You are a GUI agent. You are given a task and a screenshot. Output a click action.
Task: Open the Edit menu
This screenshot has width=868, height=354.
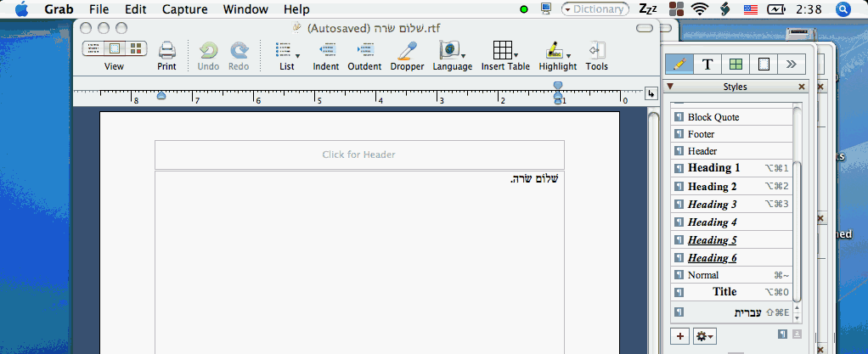[x=136, y=9]
